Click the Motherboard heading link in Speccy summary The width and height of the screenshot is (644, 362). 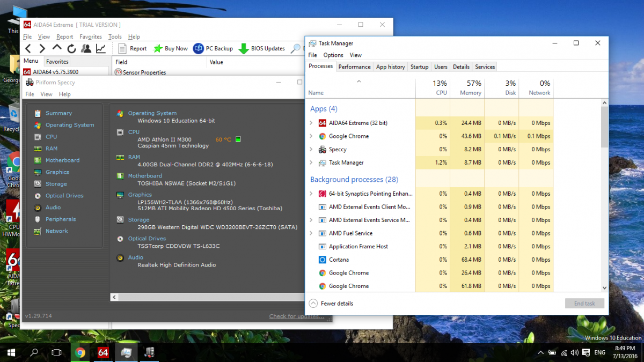tap(145, 175)
